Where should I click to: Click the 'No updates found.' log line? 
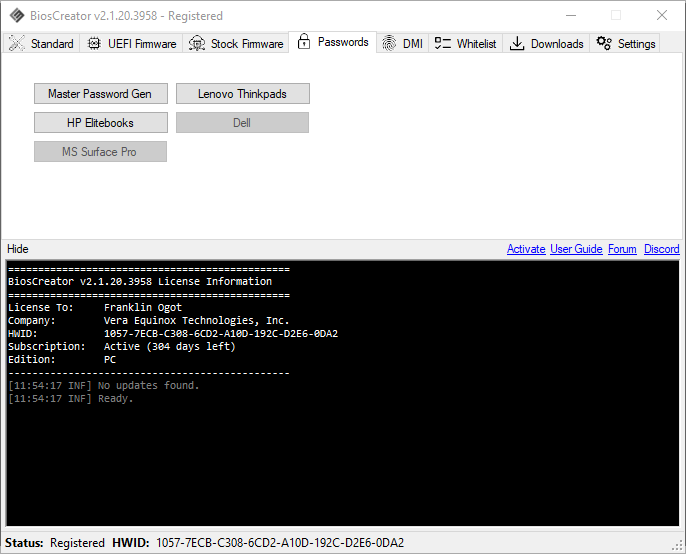104,386
